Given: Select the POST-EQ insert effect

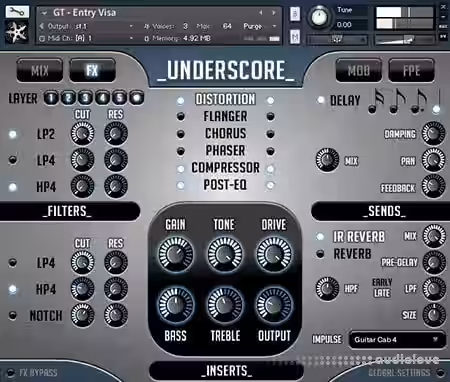Looking at the screenshot, I should click(225, 185).
